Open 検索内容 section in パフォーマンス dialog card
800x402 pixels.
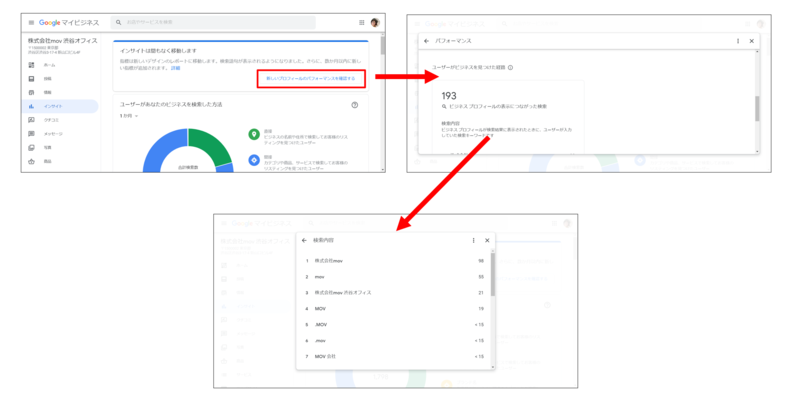click(451, 123)
